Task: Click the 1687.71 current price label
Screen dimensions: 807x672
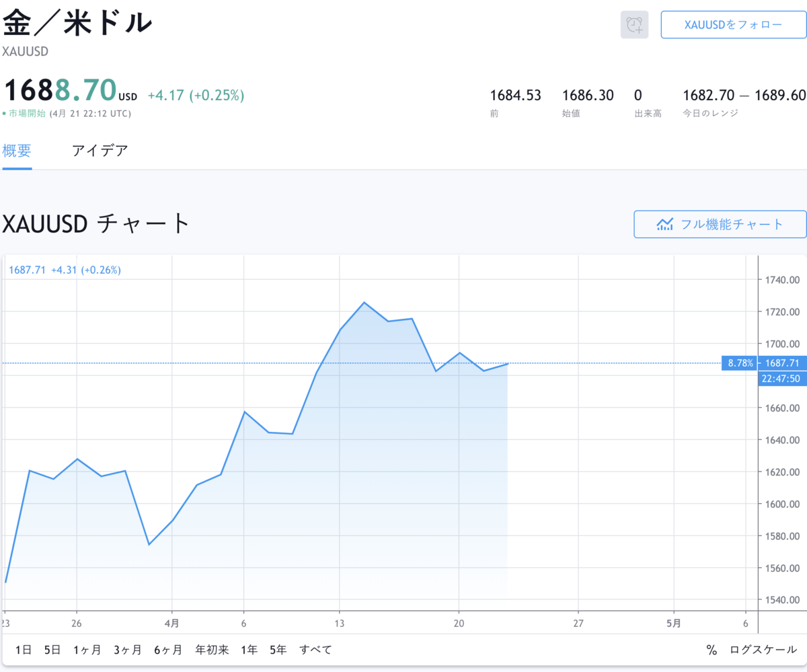Action: [781, 363]
